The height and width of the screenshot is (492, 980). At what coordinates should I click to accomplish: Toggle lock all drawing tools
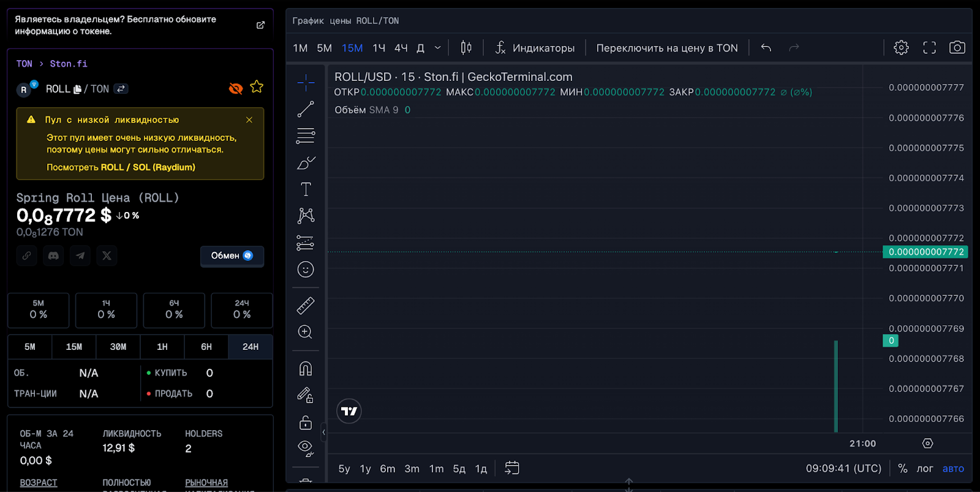[306, 422]
